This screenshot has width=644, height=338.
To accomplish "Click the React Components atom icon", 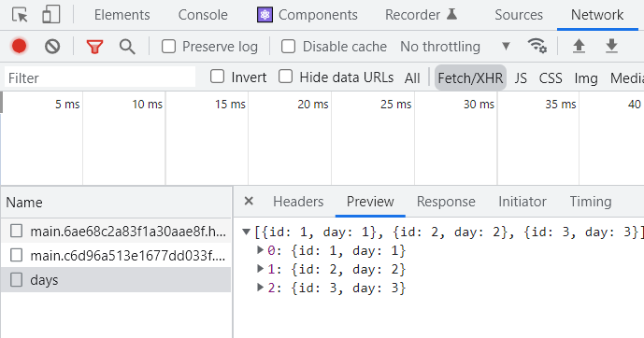I will (x=265, y=15).
